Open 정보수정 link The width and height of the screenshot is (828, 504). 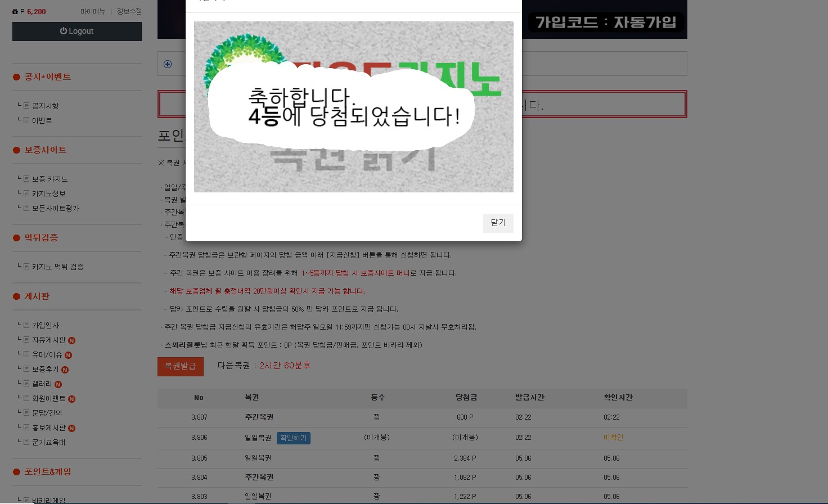tap(129, 11)
